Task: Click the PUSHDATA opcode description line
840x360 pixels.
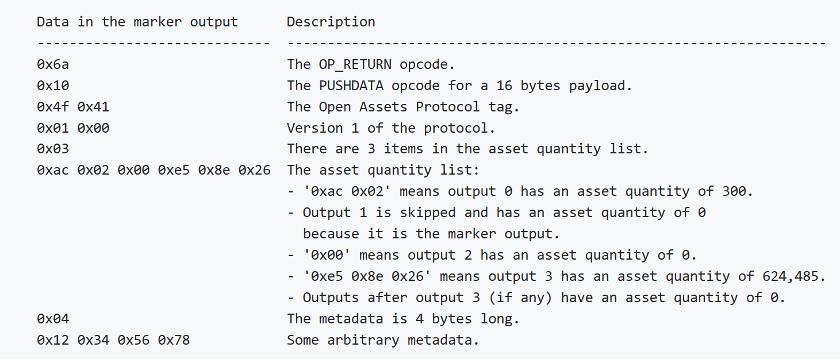Action: (460, 86)
